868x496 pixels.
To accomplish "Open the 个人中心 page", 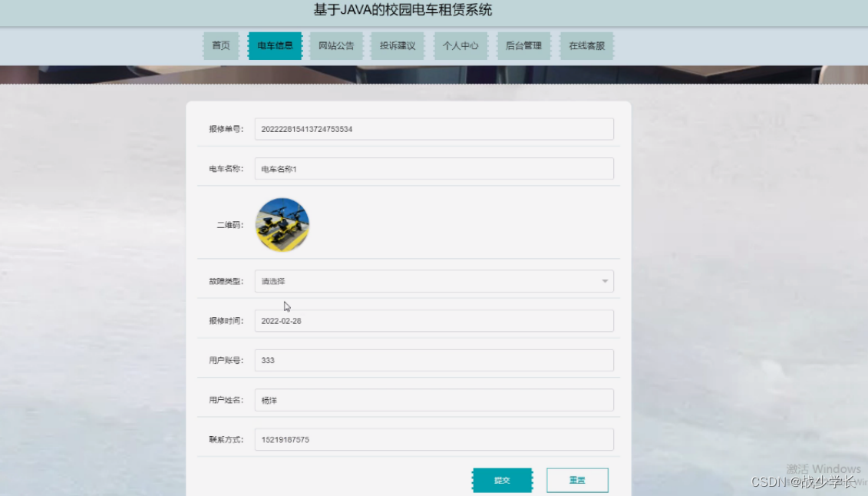I will click(x=460, y=45).
